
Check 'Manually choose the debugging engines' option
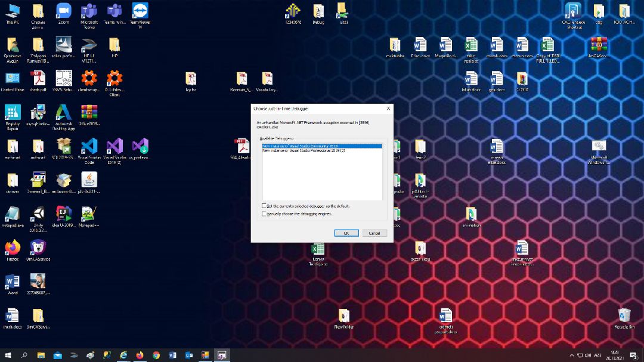click(265, 214)
